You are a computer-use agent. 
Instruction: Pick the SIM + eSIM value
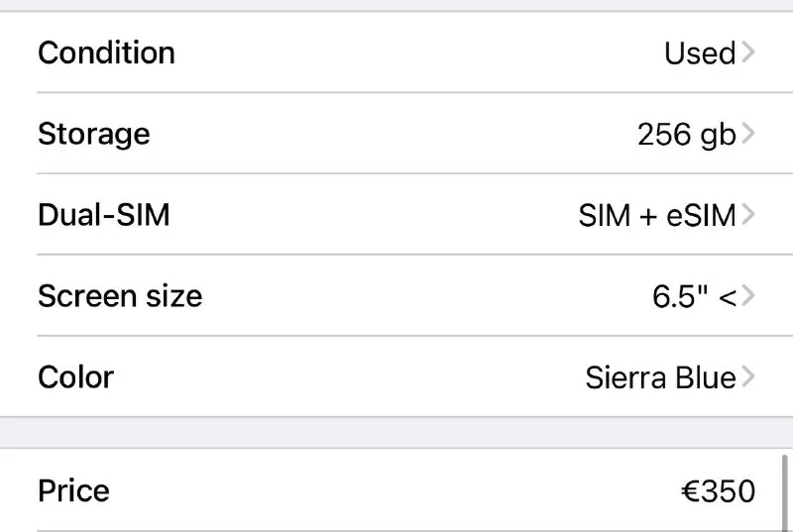click(x=656, y=215)
